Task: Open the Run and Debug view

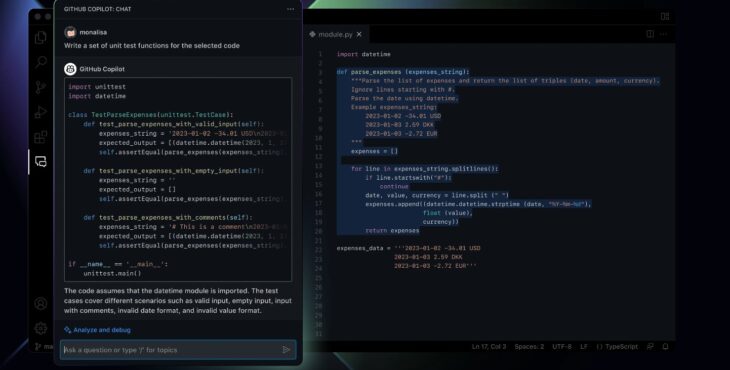Action: [x=41, y=112]
